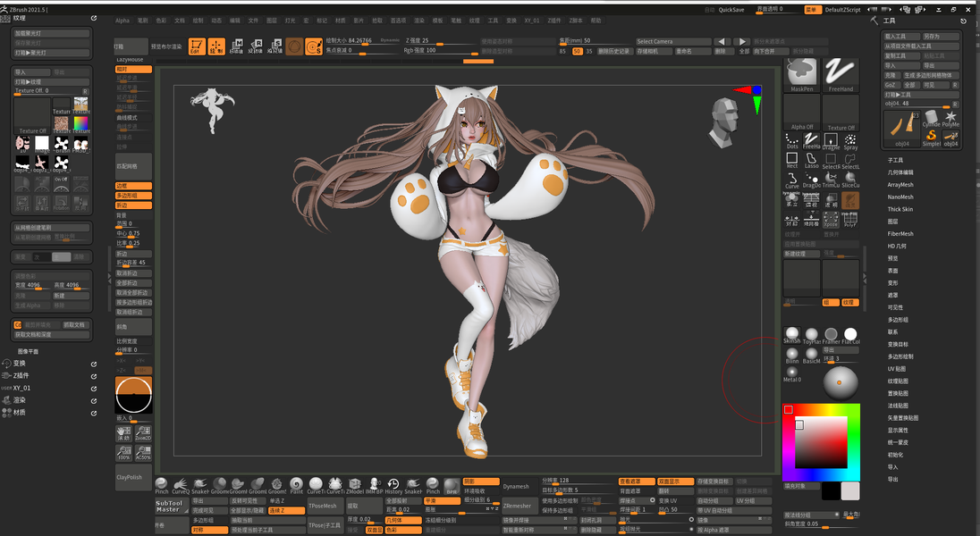The image size is (980, 536).
Task: Select the PolyMesh3D star tool
Action: pyautogui.click(x=950, y=118)
